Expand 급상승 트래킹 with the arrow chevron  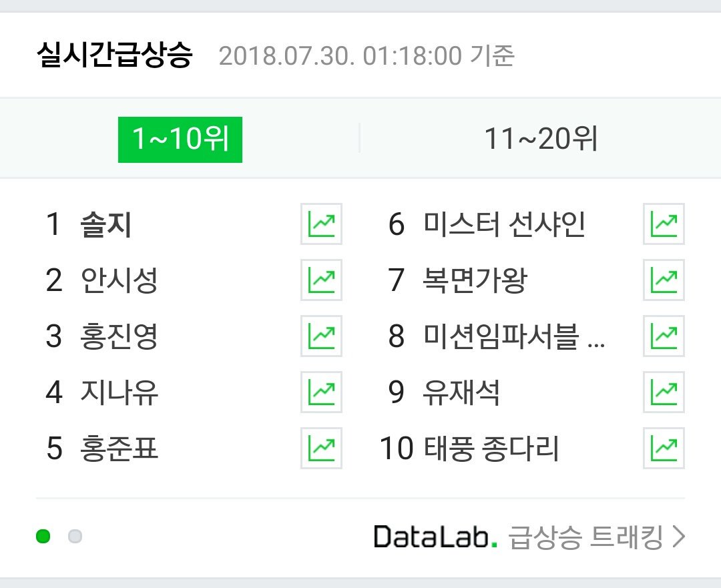click(678, 537)
